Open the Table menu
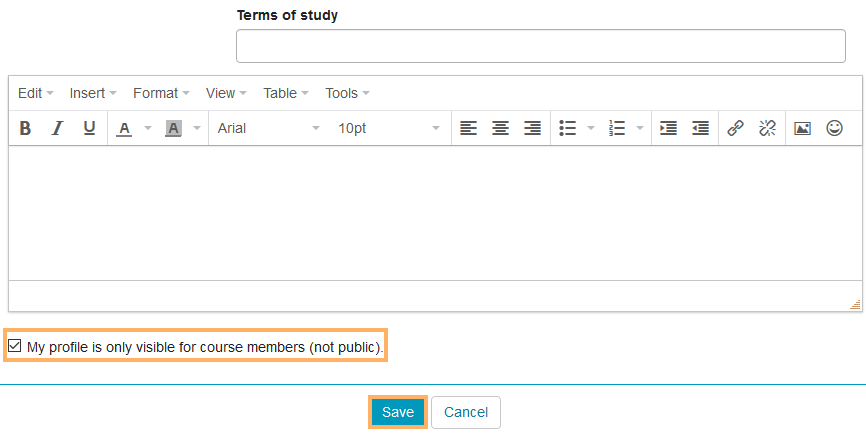Screen dimensions: 866x433 tap(285, 93)
